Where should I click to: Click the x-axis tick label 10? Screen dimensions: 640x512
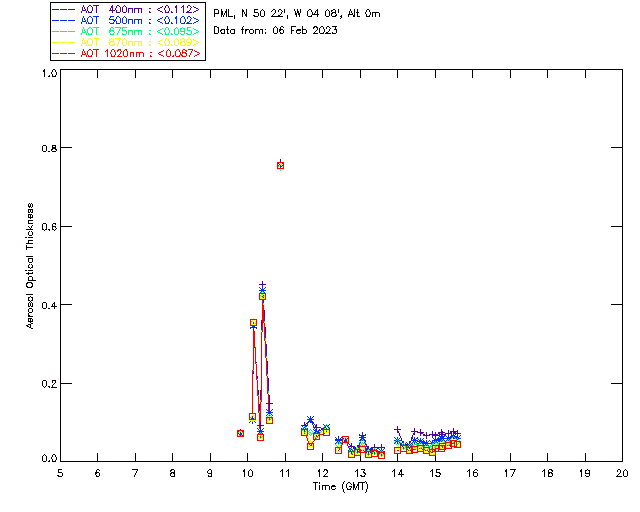(247, 473)
